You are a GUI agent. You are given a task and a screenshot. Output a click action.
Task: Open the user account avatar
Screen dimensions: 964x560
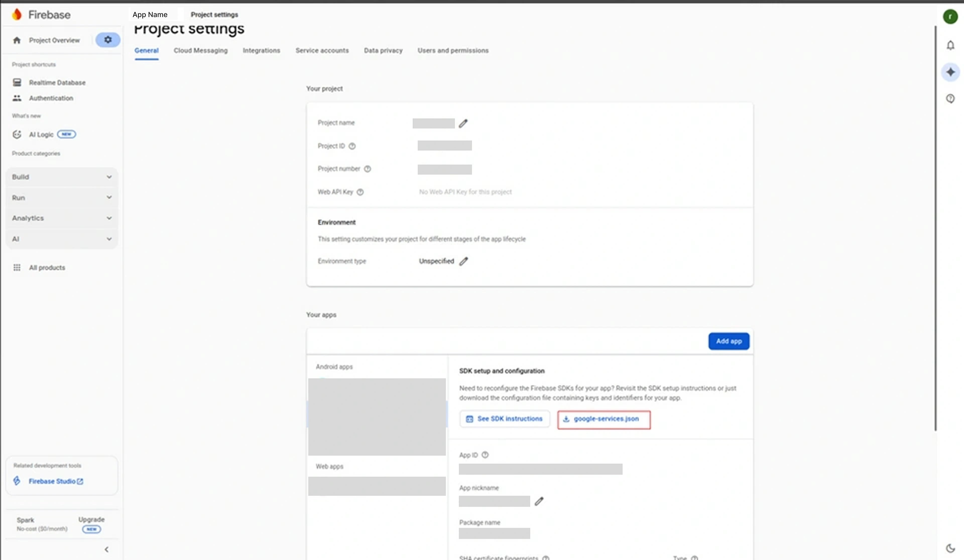point(950,17)
